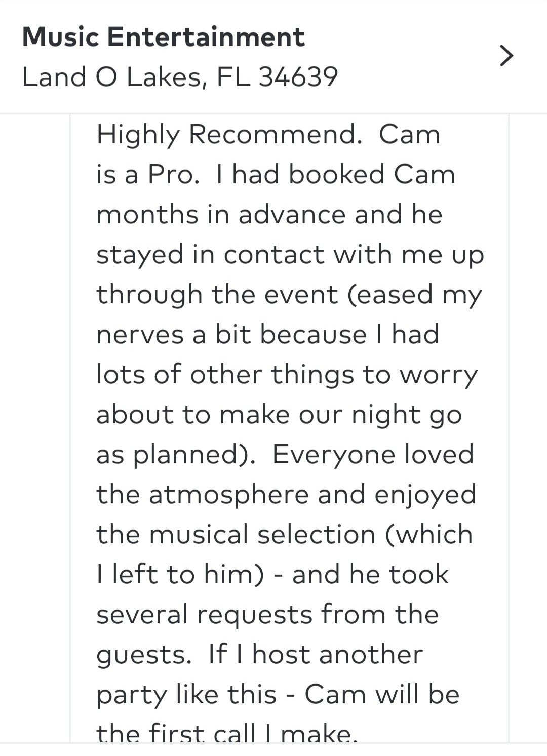The image size is (547, 756).
Task: Select the "the atmosphere and enjoyed" line
Action: click(286, 495)
